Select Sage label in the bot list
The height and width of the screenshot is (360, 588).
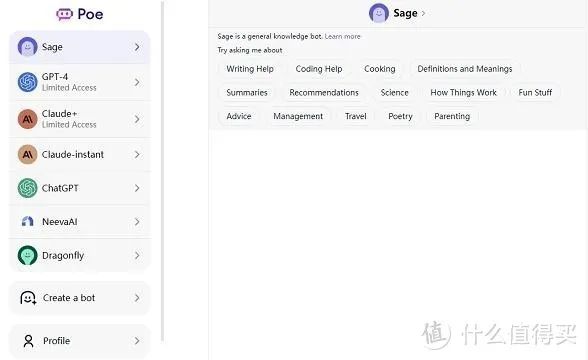[52, 47]
